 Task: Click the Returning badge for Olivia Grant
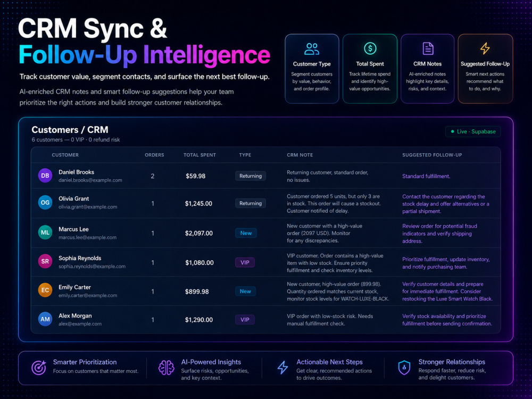251,203
